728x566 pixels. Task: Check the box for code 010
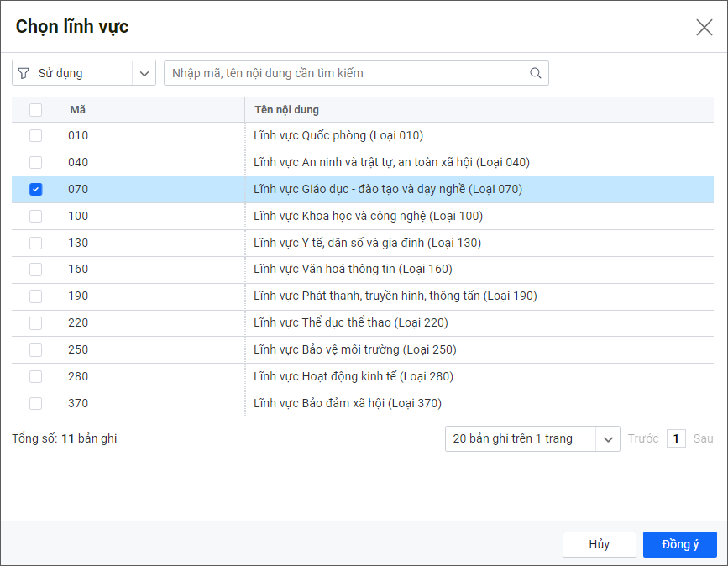pyautogui.click(x=35, y=135)
